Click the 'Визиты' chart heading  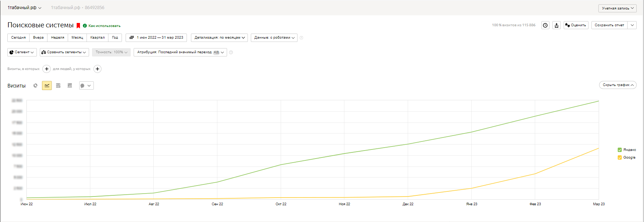[16, 86]
